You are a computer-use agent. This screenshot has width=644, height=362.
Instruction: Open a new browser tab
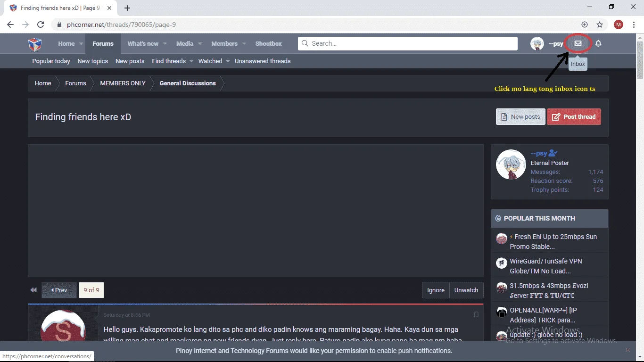point(127,8)
